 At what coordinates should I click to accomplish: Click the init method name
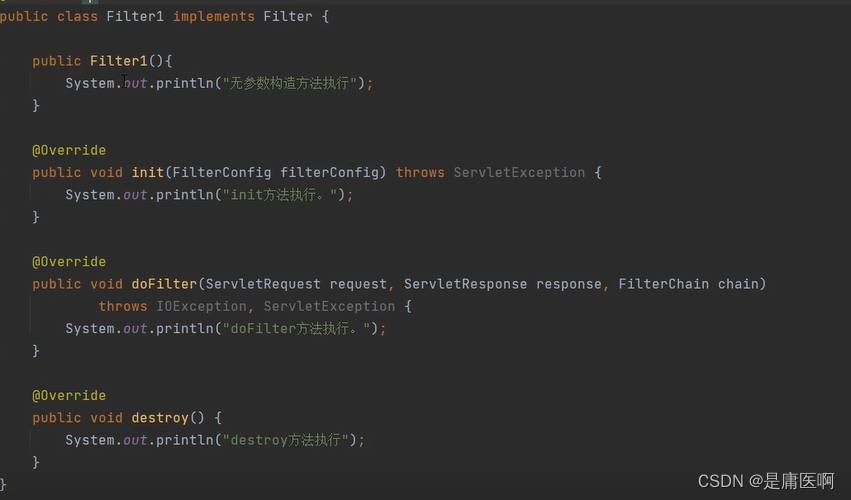[x=148, y=173]
